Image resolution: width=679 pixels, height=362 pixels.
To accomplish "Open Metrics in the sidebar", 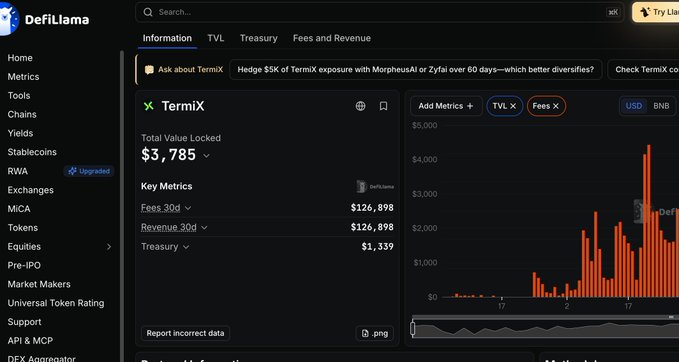I will pos(23,77).
